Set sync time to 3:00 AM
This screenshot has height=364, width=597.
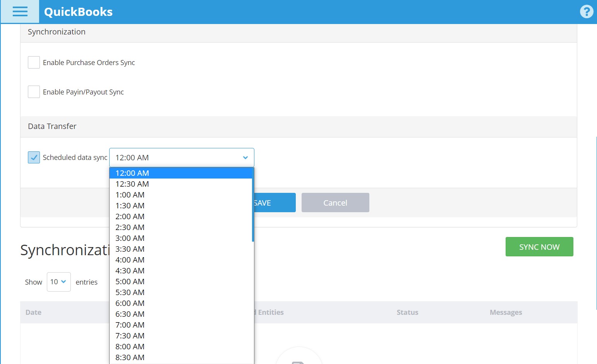pos(181,238)
